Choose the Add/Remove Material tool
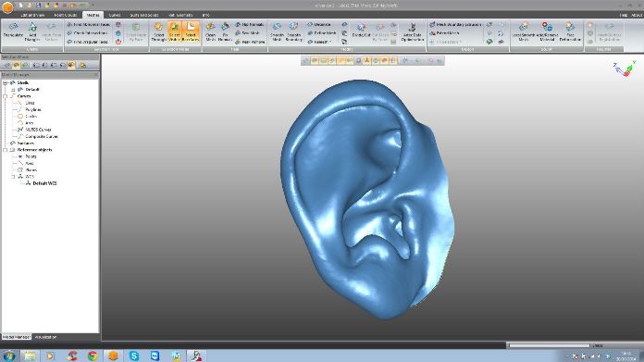Viewport: 644px width, 362px height. (x=547, y=31)
